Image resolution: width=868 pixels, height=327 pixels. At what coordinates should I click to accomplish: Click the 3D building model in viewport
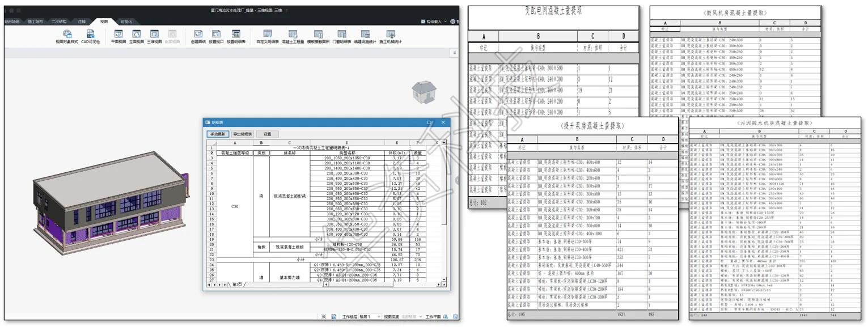(111, 203)
